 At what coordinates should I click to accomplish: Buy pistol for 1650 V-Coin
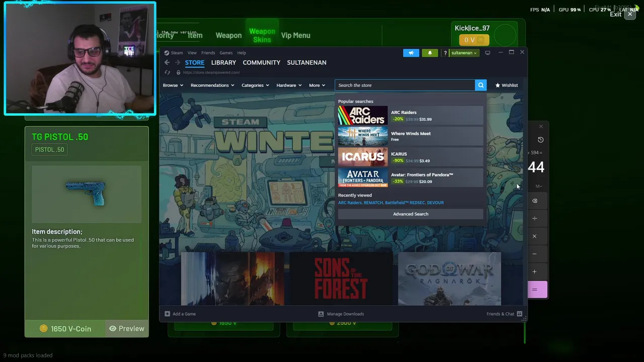point(66,328)
